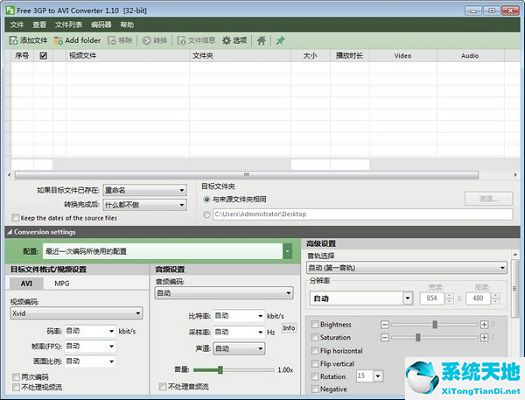
Task: Enable Keep the dates of source files
Action: tap(15, 218)
